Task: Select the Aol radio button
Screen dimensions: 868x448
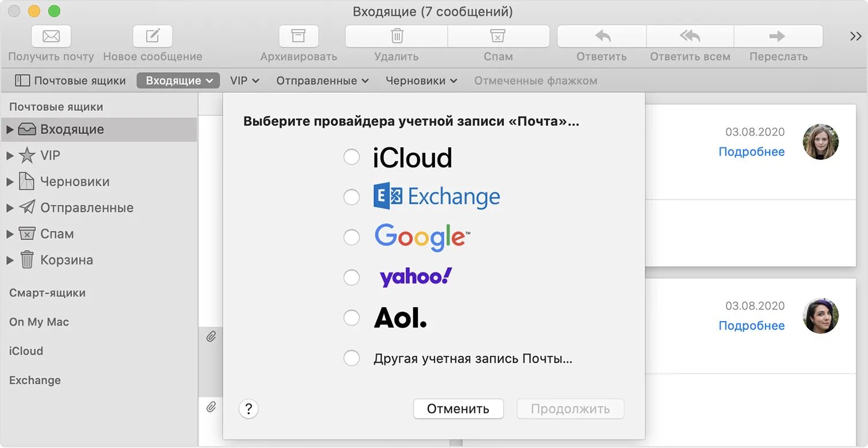Action: [351, 318]
